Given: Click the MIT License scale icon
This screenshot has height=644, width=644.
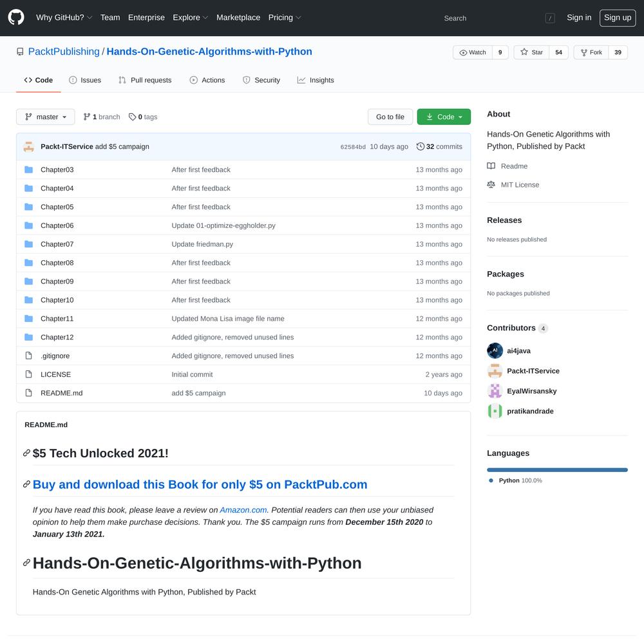Looking at the screenshot, I should click(491, 185).
